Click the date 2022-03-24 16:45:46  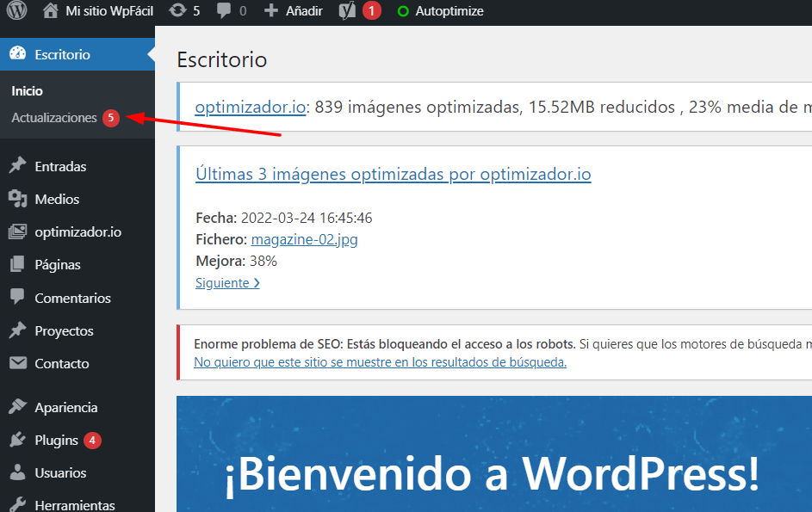[307, 218]
